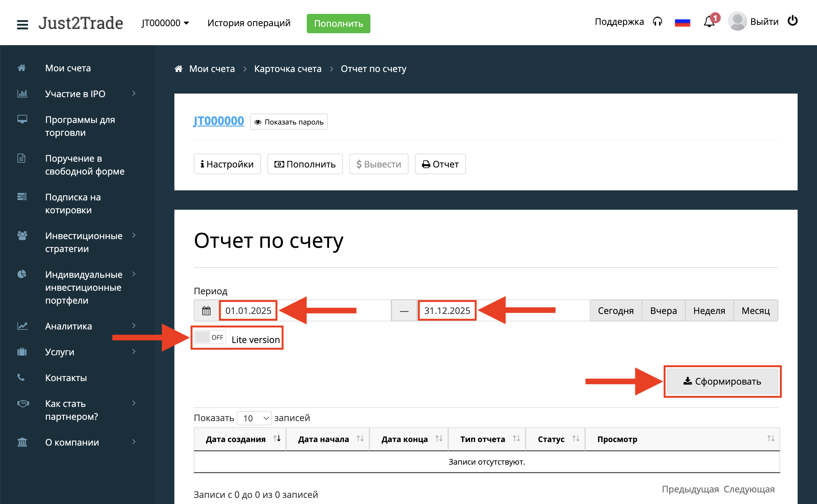The height and width of the screenshot is (504, 817).
Task: Open История операций in the top menu
Action: tap(249, 23)
